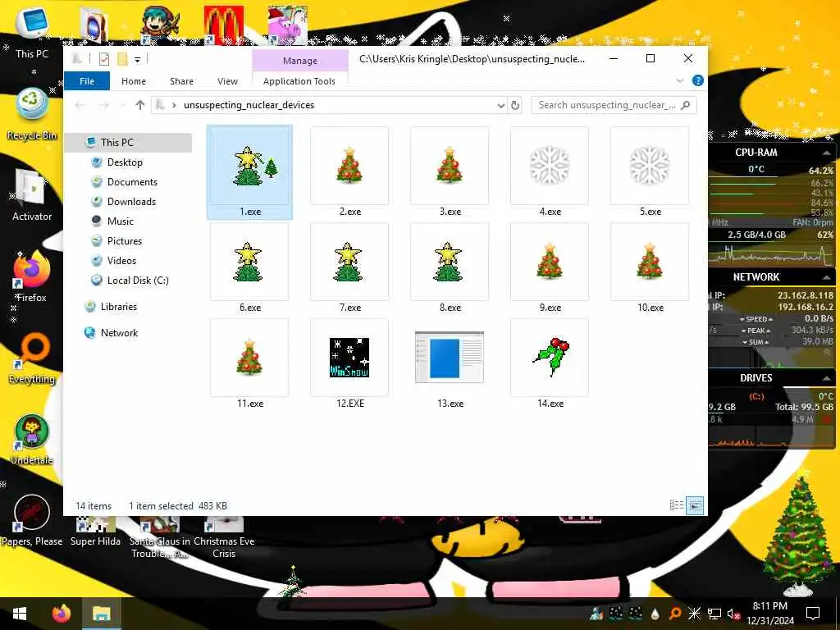The width and height of the screenshot is (840, 630).
Task: Switch to the Share ribbon tab
Action: tap(181, 81)
